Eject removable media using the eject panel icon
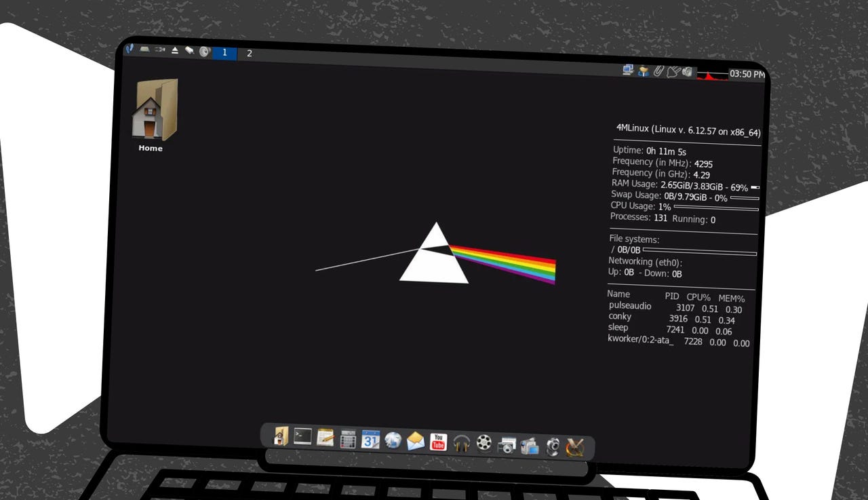 [175, 50]
